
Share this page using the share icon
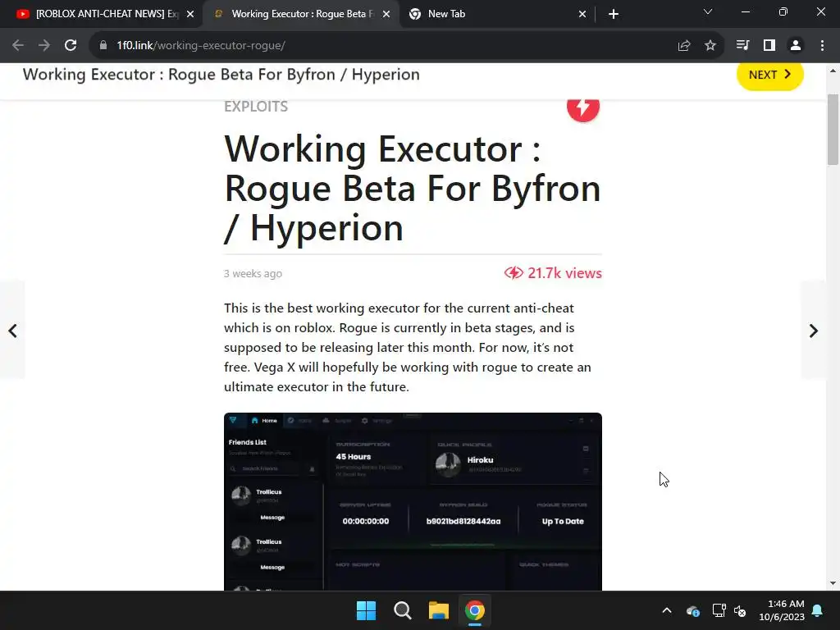(x=684, y=46)
